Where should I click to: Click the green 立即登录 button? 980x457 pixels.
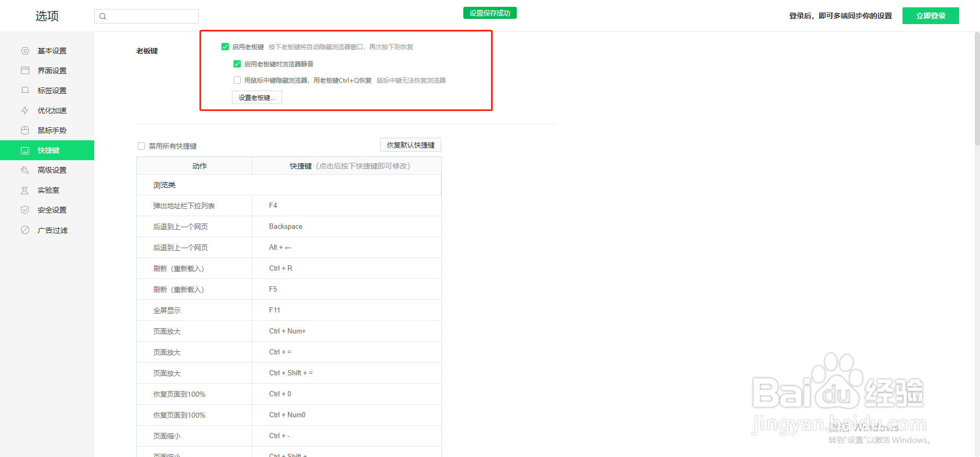click(x=931, y=16)
